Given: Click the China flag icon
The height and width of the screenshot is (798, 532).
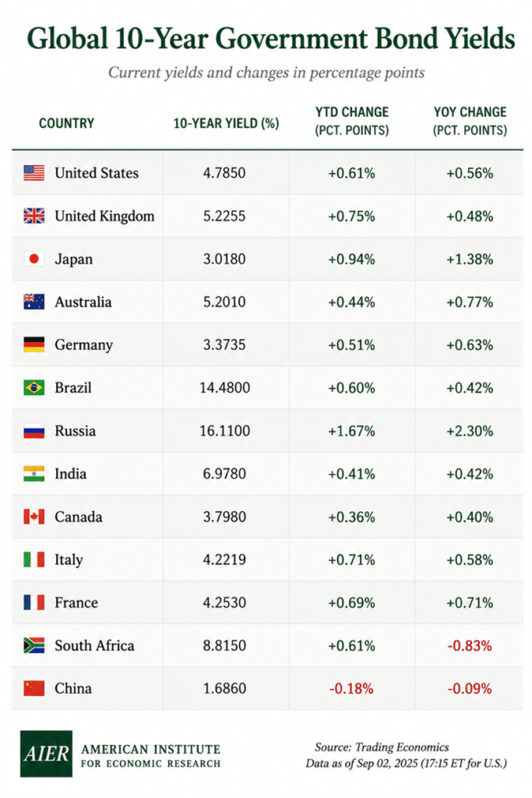Looking at the screenshot, I should (x=34, y=688).
